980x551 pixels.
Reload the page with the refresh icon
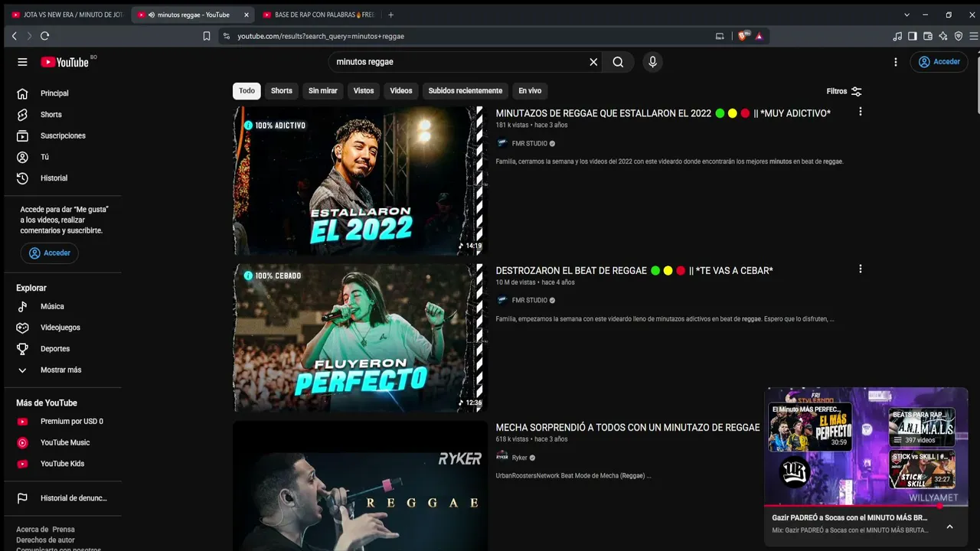(44, 36)
